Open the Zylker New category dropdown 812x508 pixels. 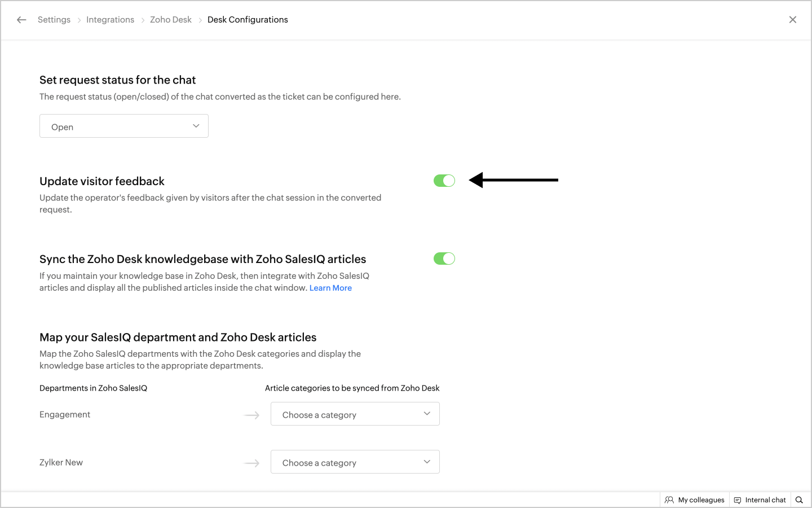click(355, 462)
